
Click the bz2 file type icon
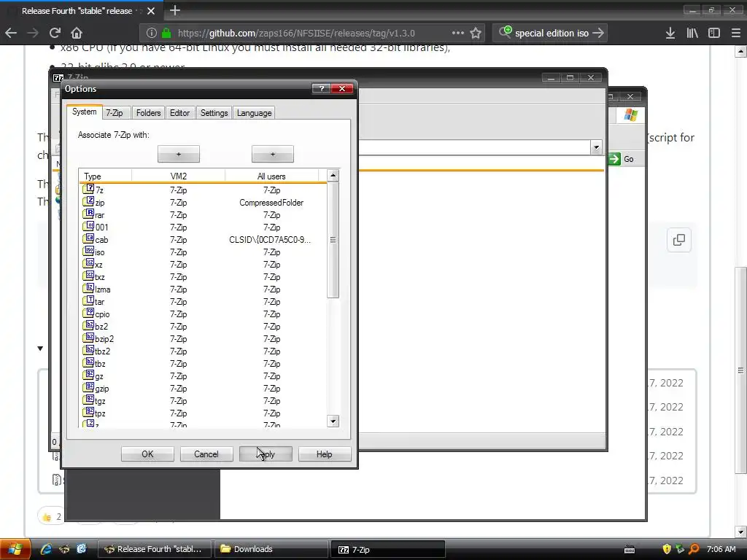pos(88,325)
